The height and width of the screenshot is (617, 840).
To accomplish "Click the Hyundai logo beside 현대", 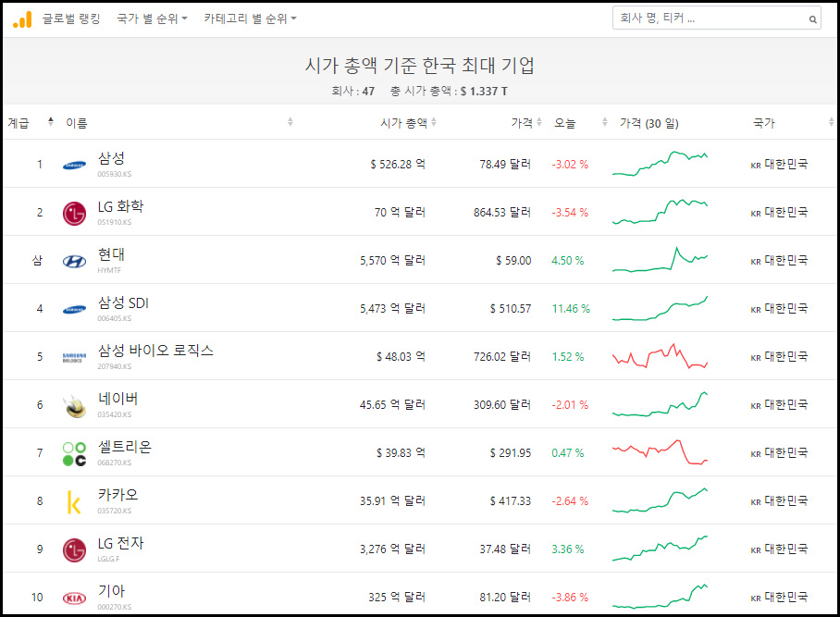I will click(74, 262).
